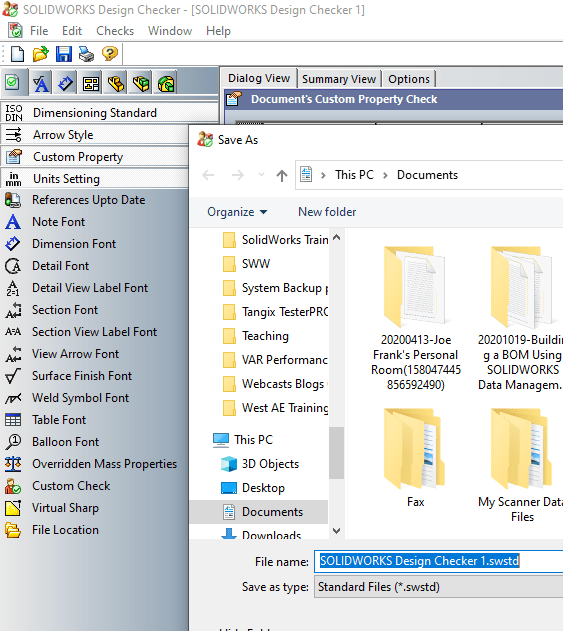Image resolution: width=563 pixels, height=631 pixels.
Task: Select the Dimension checks category icon
Action: click(x=66, y=83)
